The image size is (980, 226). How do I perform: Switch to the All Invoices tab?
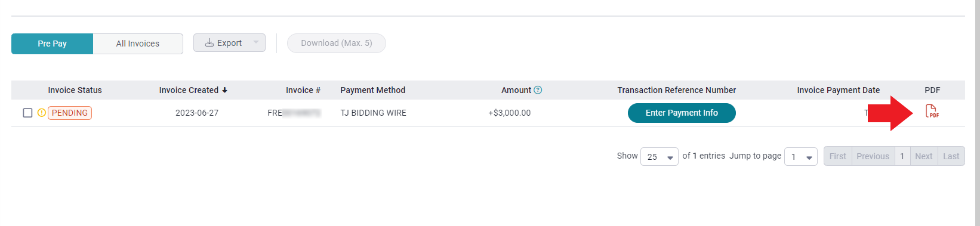tap(138, 44)
